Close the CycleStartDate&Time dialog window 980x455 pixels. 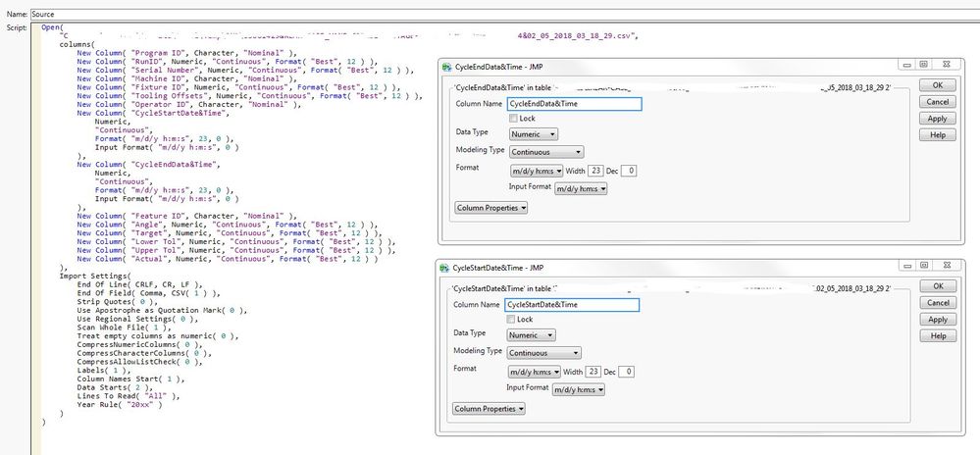coord(947,265)
